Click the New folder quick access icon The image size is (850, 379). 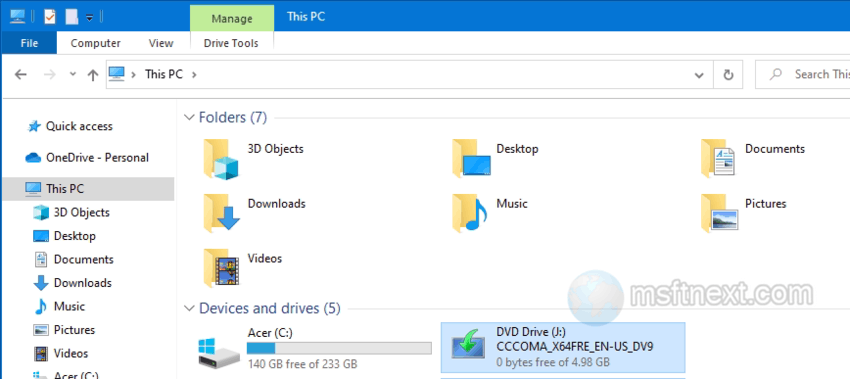72,17
